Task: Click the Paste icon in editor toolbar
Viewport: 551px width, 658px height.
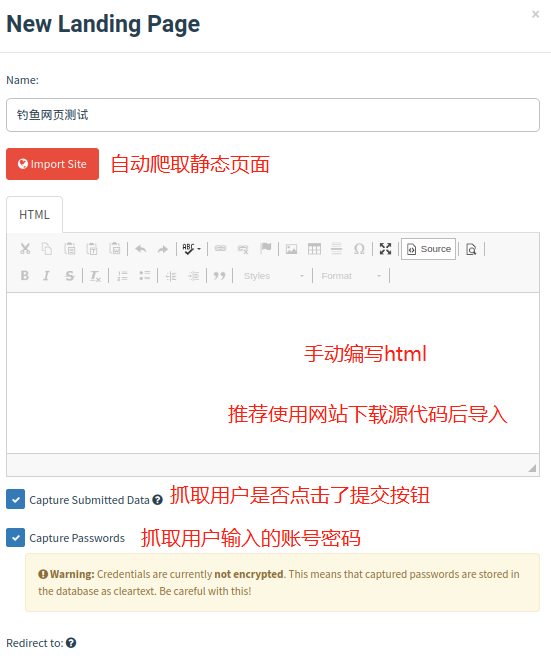Action: 70,249
